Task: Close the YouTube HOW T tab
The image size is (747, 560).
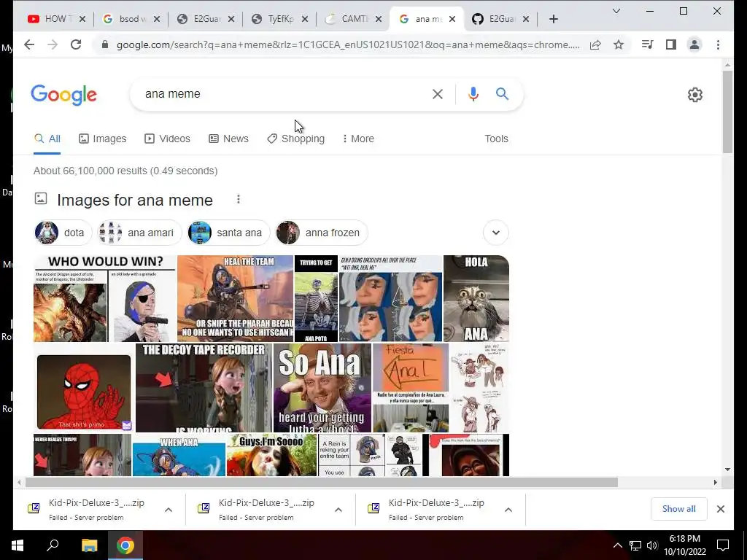Action: (x=82, y=19)
